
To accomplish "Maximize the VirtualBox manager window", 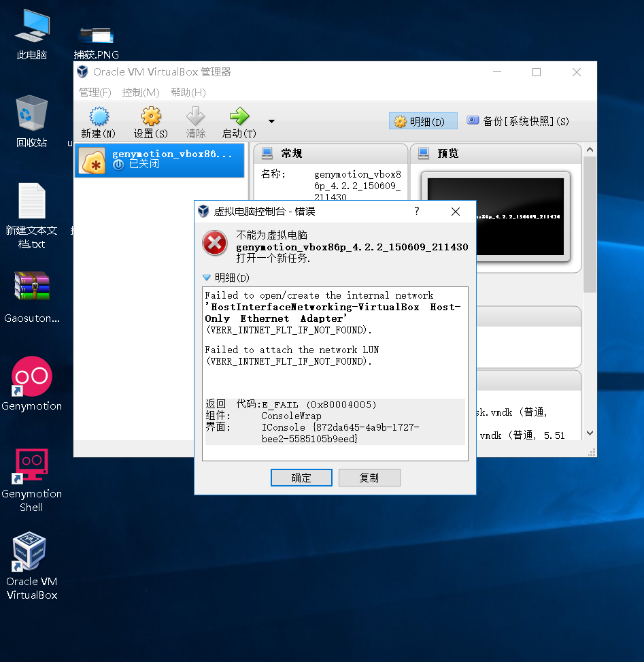I will tap(537, 72).
